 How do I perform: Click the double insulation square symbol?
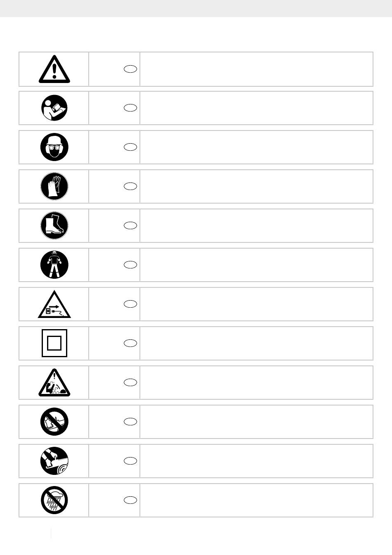pos(54,343)
